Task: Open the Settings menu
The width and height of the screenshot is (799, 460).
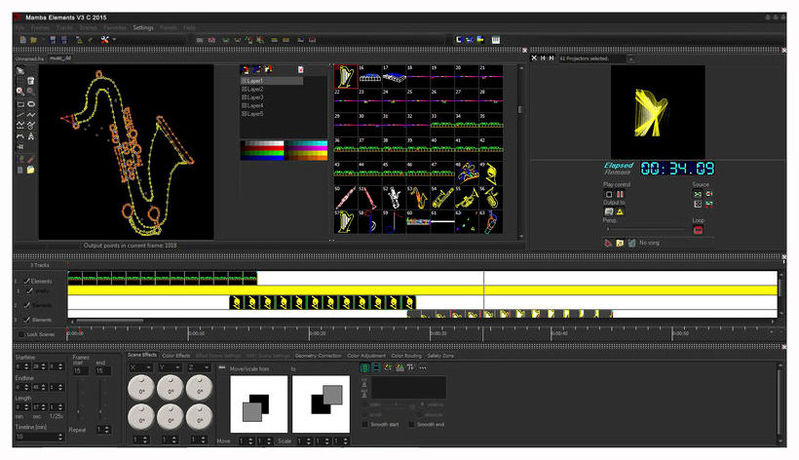Action: 143,28
